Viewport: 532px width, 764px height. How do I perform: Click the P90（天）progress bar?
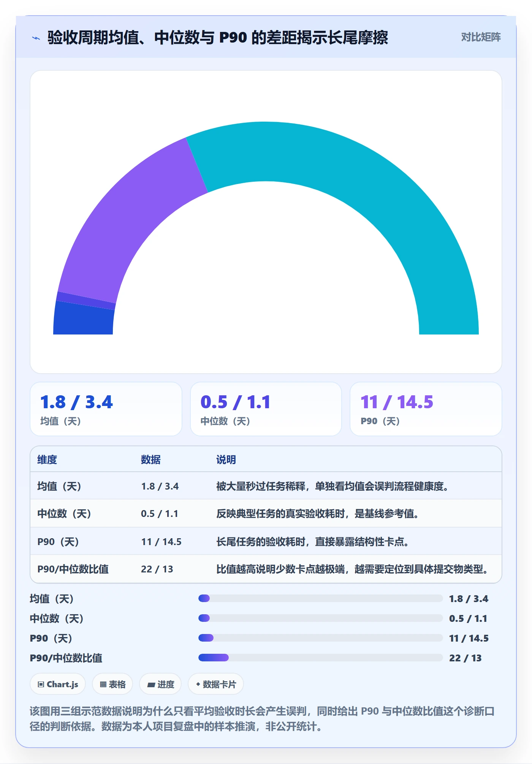[x=320, y=638]
